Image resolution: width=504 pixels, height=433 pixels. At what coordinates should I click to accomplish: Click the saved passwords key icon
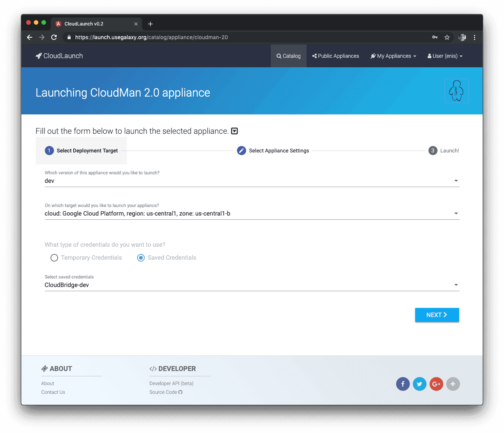(435, 37)
